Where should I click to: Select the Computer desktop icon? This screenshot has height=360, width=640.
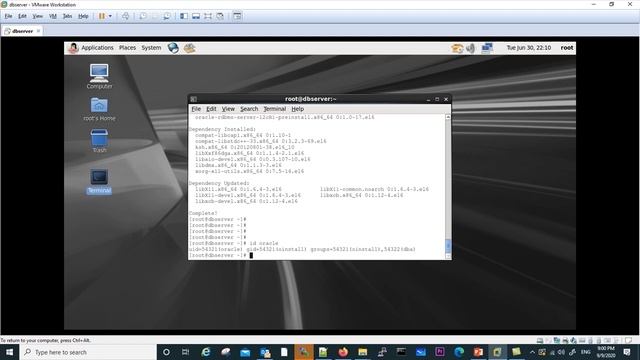click(99, 76)
